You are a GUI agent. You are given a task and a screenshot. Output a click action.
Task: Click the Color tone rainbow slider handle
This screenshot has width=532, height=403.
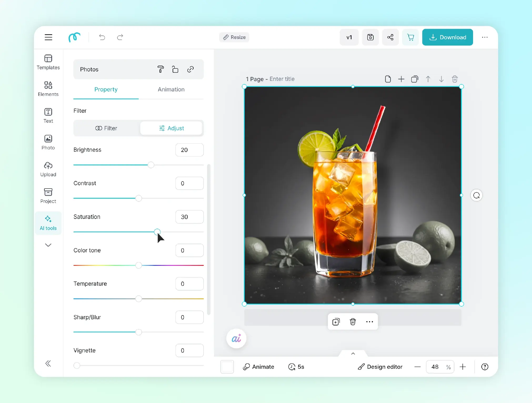click(139, 265)
